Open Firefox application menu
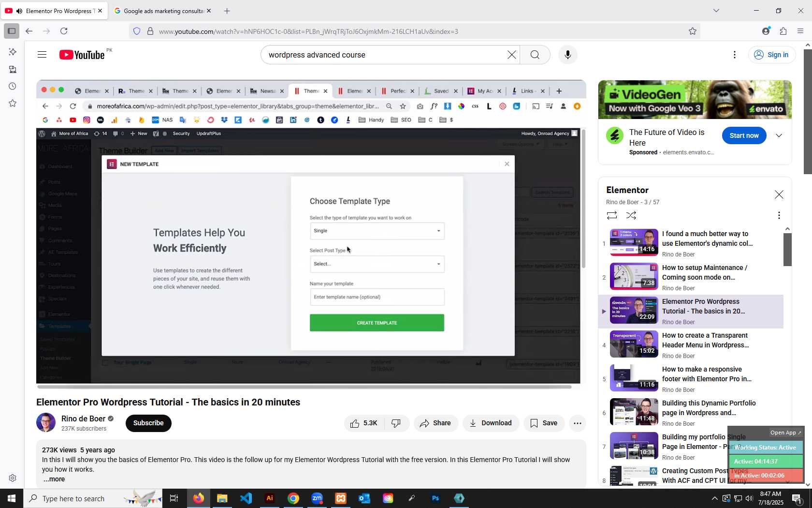812x508 pixels. (x=800, y=31)
